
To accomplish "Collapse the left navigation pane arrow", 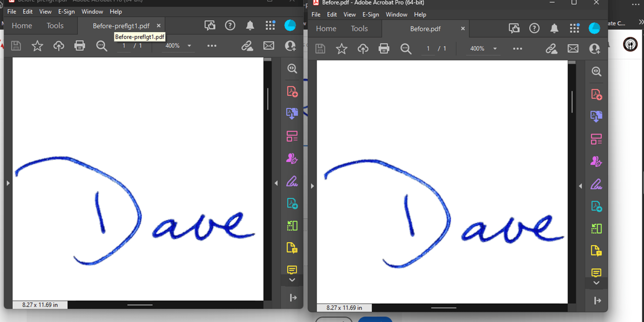I will pos(313,186).
